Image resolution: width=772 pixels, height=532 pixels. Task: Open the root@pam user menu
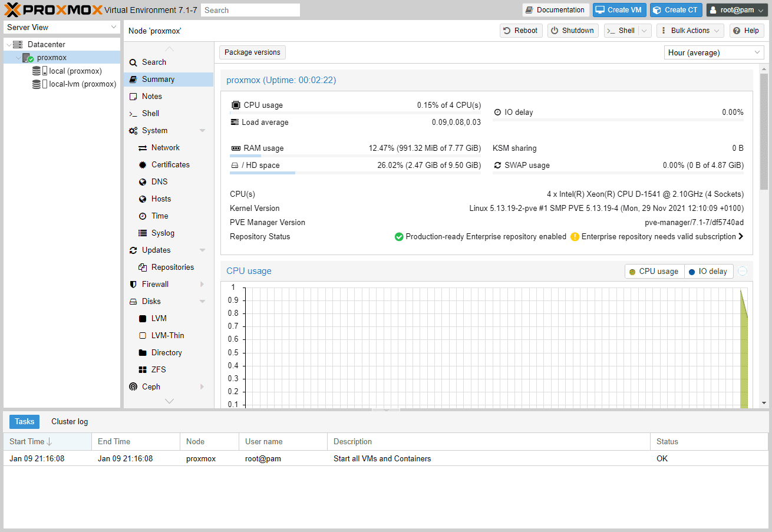(x=737, y=10)
